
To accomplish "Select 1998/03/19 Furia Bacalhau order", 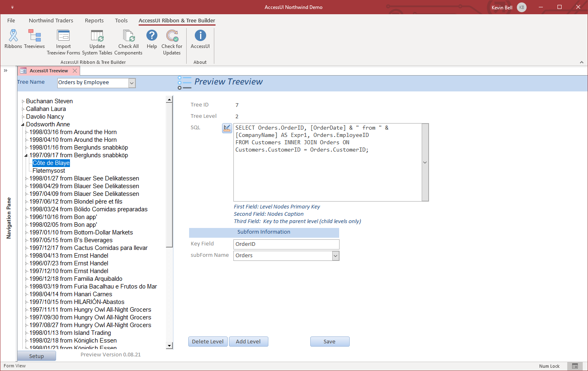I will [93, 287].
